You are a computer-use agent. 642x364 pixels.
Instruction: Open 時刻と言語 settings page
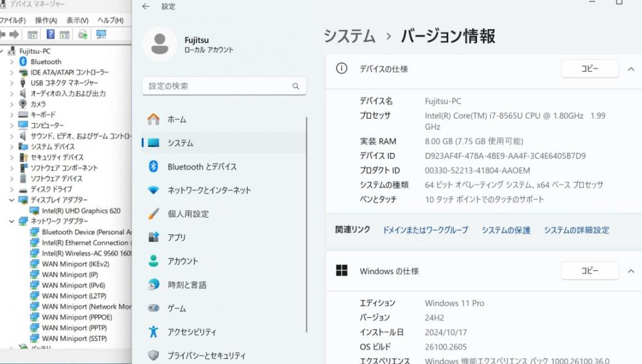(x=224, y=284)
